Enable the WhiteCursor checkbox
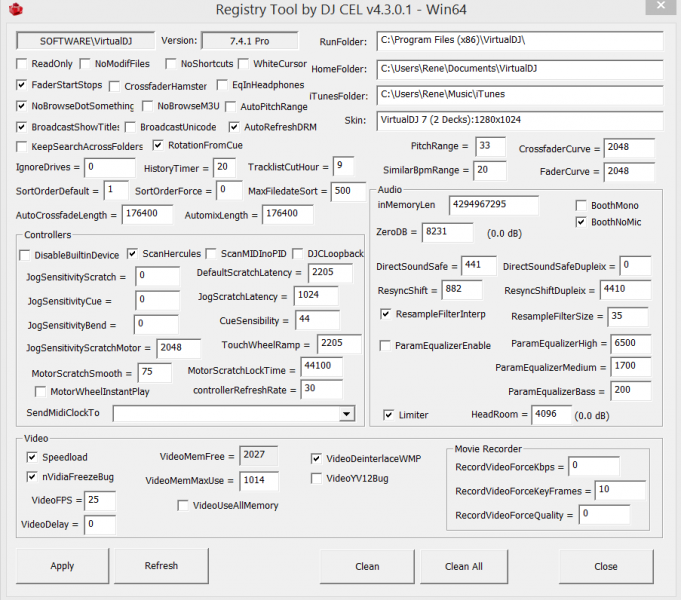Image resolution: width=681 pixels, height=600 pixels. click(x=243, y=64)
